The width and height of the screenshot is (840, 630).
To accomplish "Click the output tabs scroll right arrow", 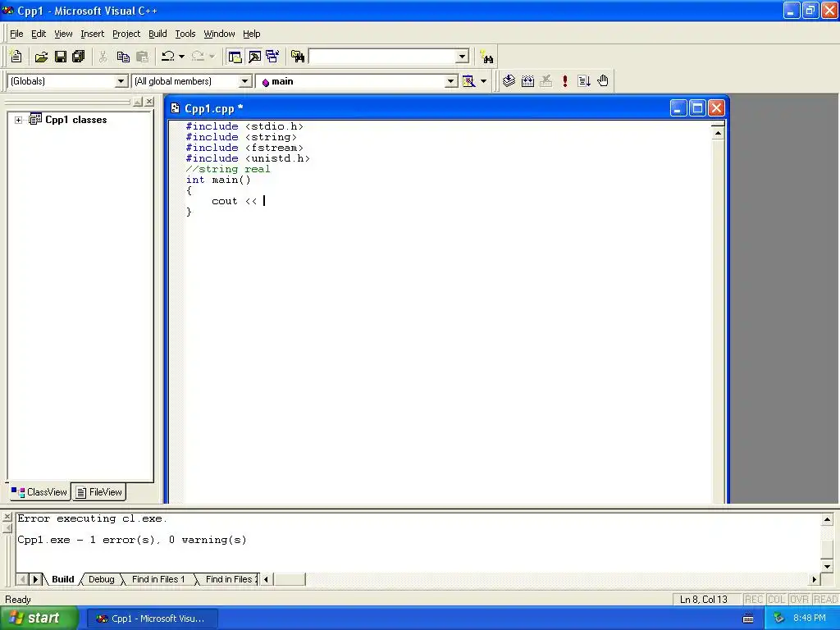I will tap(35, 579).
